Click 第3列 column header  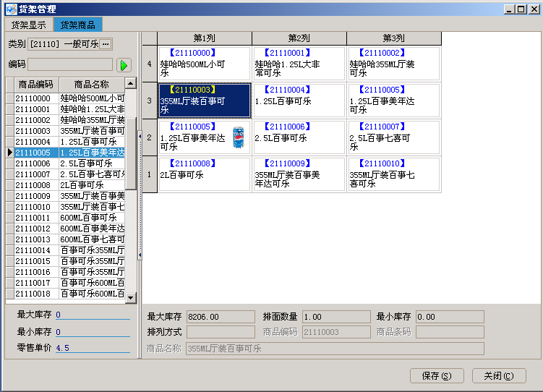pyautogui.click(x=394, y=38)
